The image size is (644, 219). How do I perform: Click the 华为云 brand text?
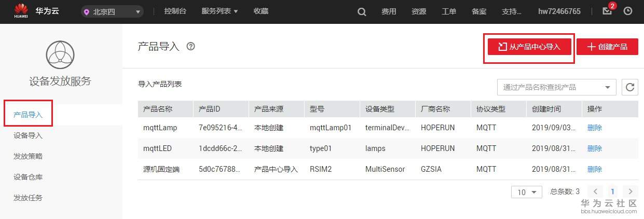coord(47,11)
